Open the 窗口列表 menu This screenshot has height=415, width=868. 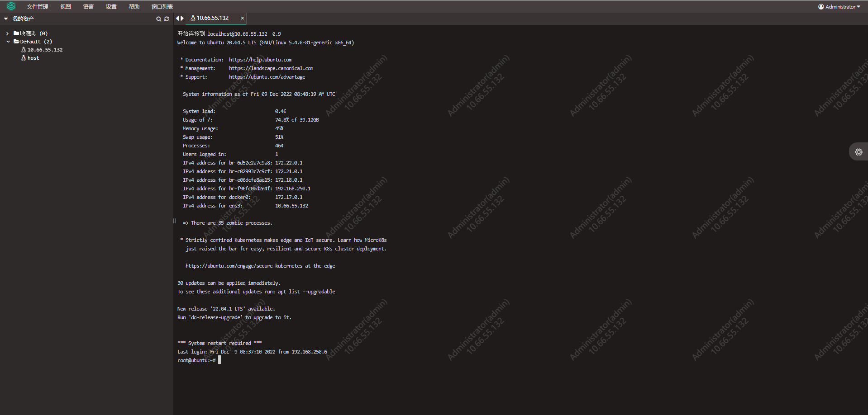(x=162, y=7)
